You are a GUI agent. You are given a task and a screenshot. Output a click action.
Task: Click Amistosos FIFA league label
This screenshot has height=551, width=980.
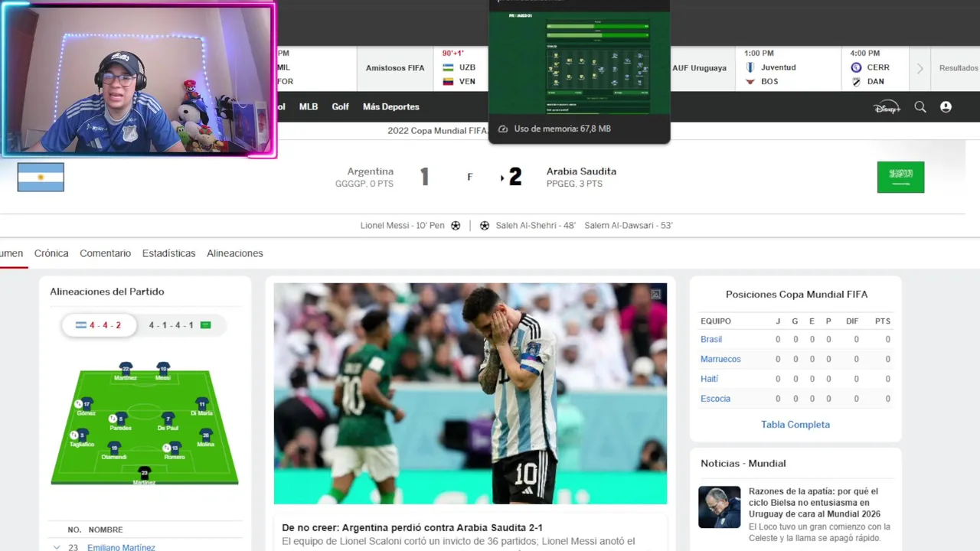click(395, 68)
